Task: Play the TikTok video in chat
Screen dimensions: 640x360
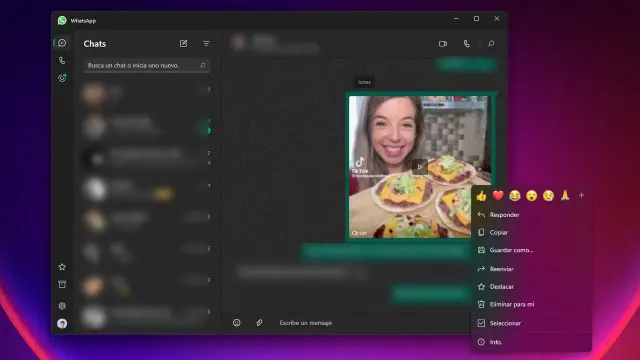Action: pos(420,167)
